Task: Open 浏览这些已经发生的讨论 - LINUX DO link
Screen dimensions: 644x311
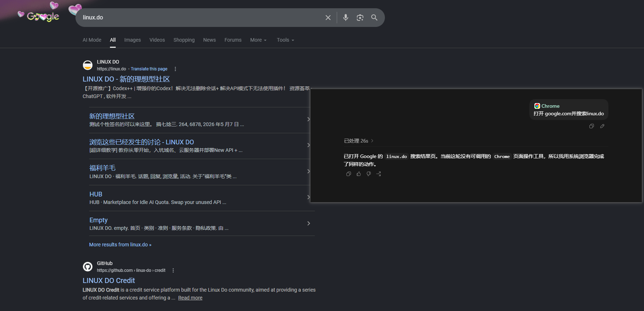Action: [142, 142]
